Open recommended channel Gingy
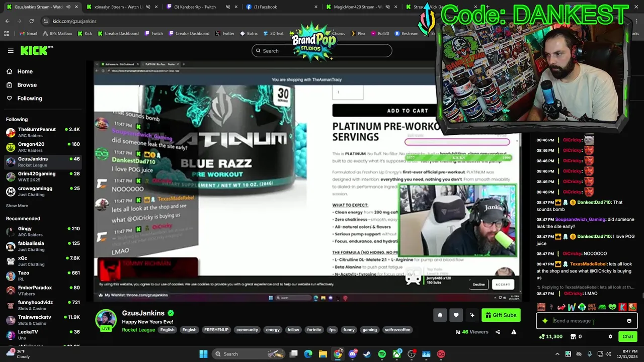 coord(43,232)
